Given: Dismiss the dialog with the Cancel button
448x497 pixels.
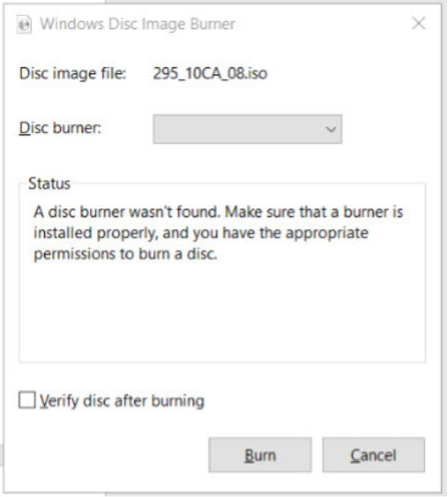Looking at the screenshot, I should 373,455.
